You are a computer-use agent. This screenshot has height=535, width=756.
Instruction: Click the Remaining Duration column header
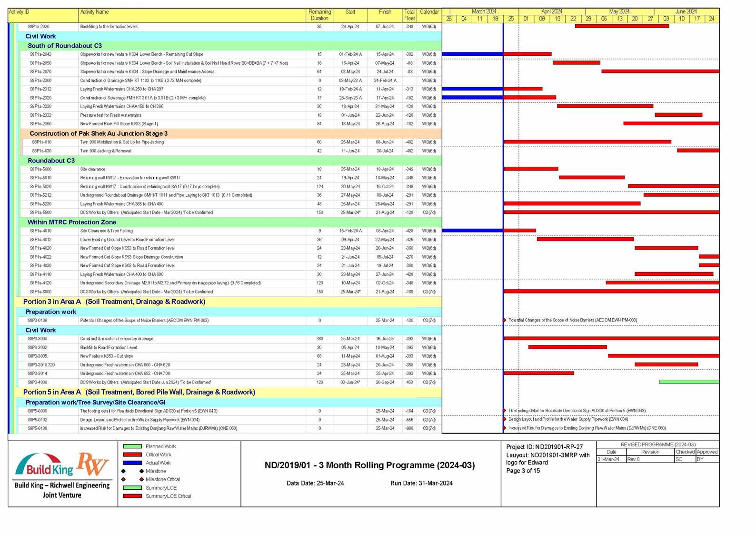319,15
